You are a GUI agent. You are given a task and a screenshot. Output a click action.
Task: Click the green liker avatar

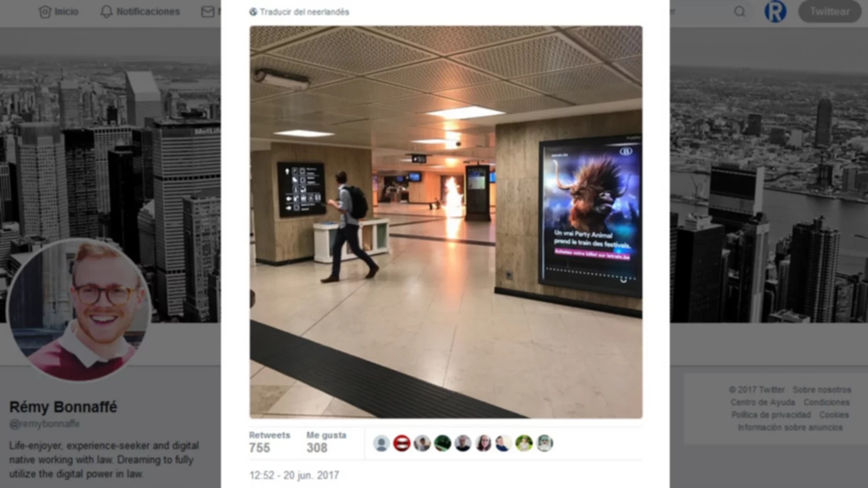443,443
